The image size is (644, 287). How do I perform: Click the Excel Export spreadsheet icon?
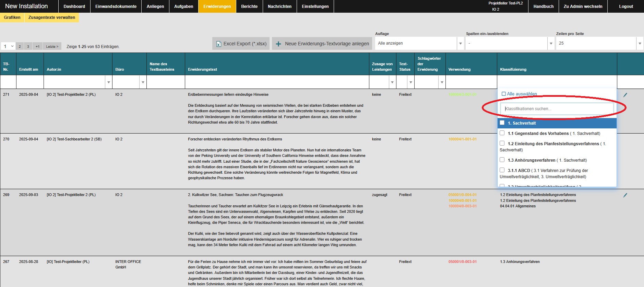click(x=218, y=44)
